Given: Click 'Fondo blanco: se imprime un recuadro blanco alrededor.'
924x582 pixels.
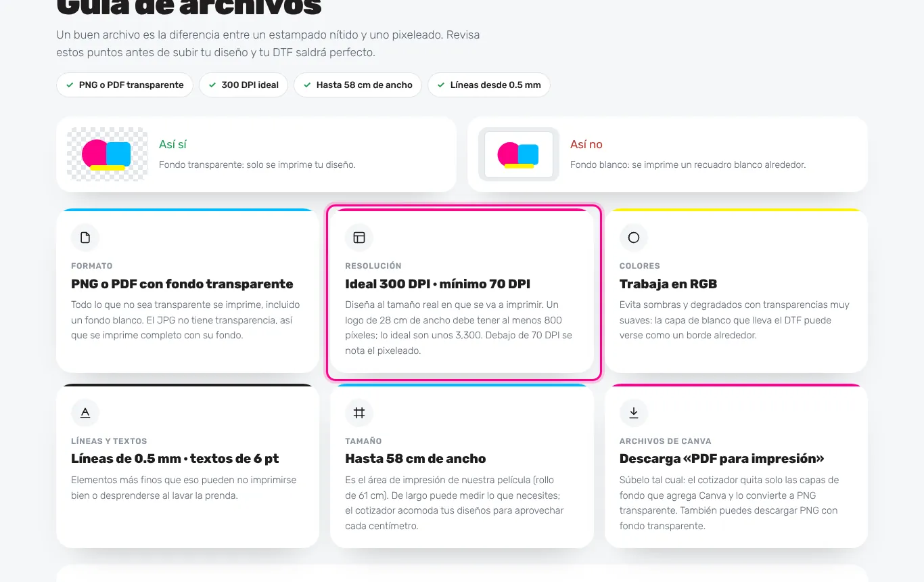Looking at the screenshot, I should coord(688,164).
